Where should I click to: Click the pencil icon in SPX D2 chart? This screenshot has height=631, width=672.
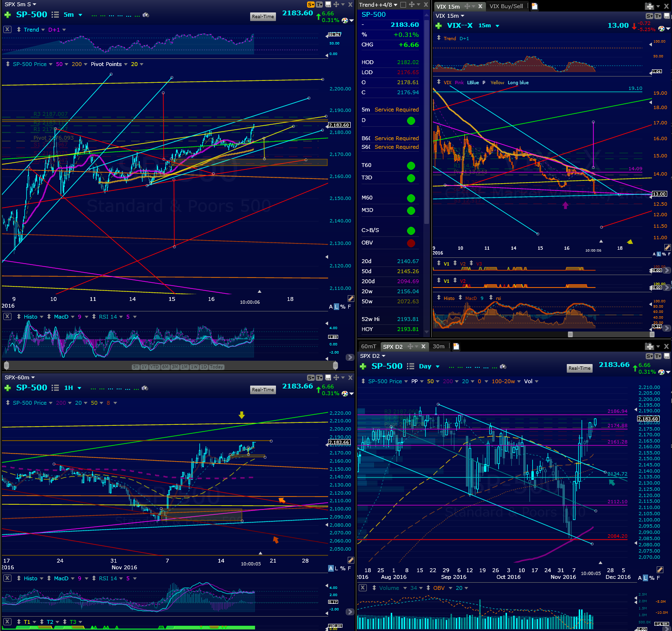(660, 570)
